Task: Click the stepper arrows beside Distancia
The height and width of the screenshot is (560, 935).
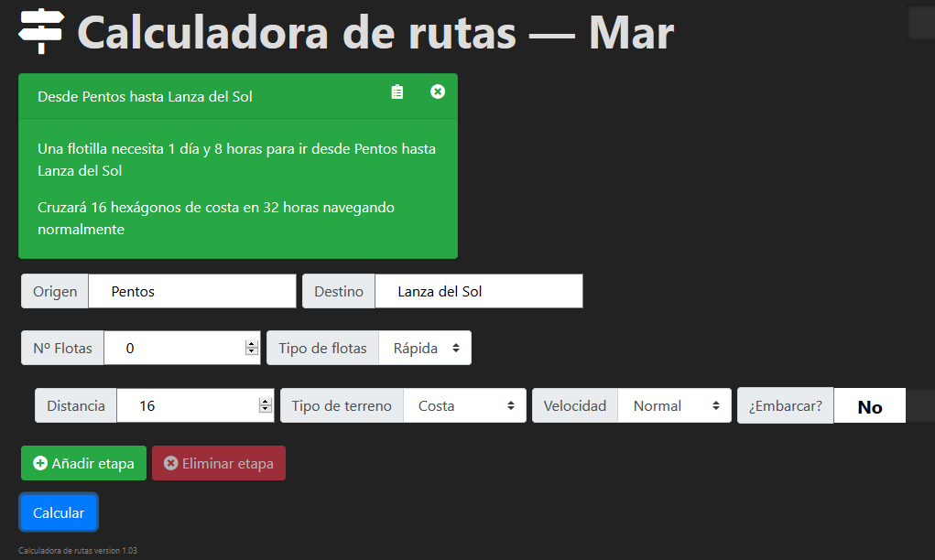Action: pyautogui.click(x=266, y=405)
